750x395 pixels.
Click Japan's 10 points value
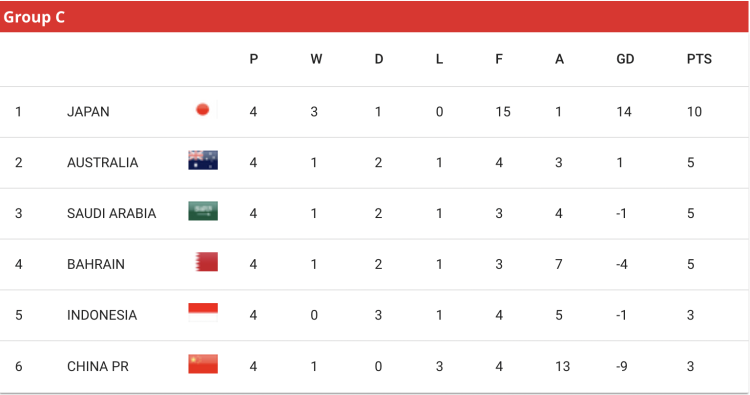[x=695, y=112]
